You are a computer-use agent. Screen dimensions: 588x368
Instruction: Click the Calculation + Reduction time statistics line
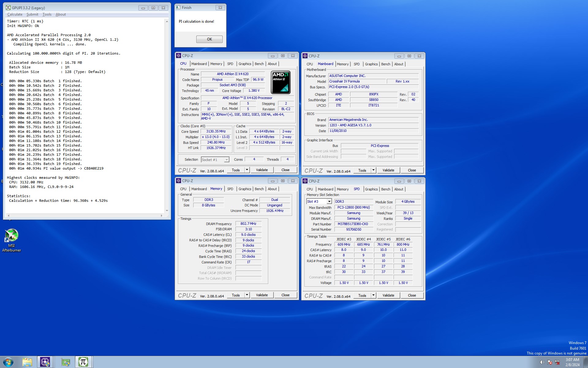58,201
